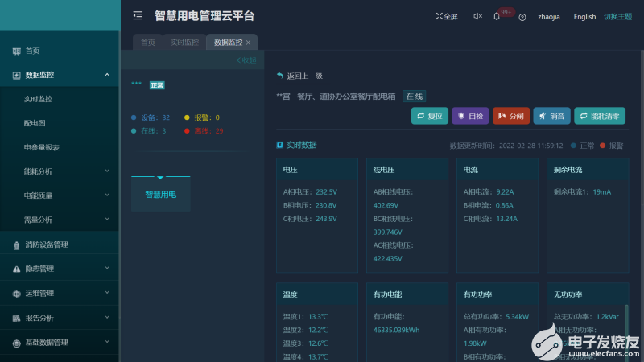Open the zhaojia user menu

549,17
